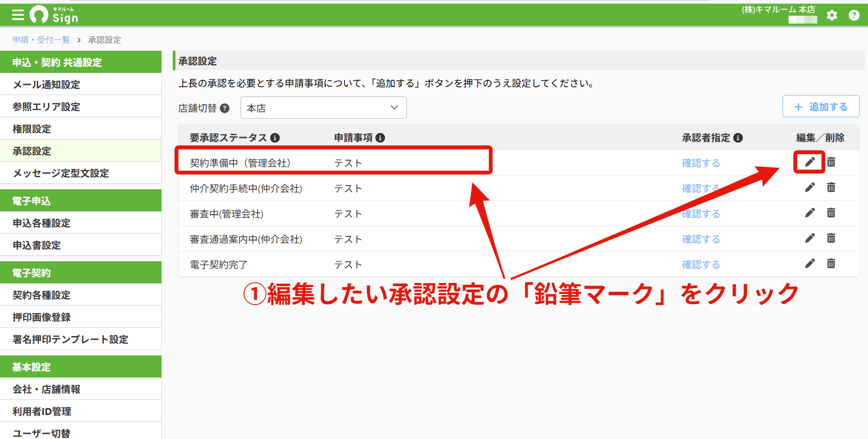This screenshot has height=439, width=868.
Task: Edit 契約準備中（管理会社） row with pencil
Action: (810, 162)
